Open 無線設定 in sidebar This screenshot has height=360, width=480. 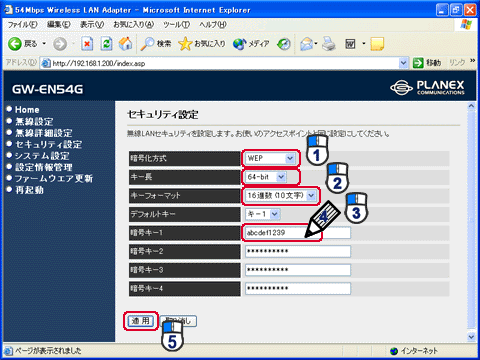pyautogui.click(x=34, y=121)
